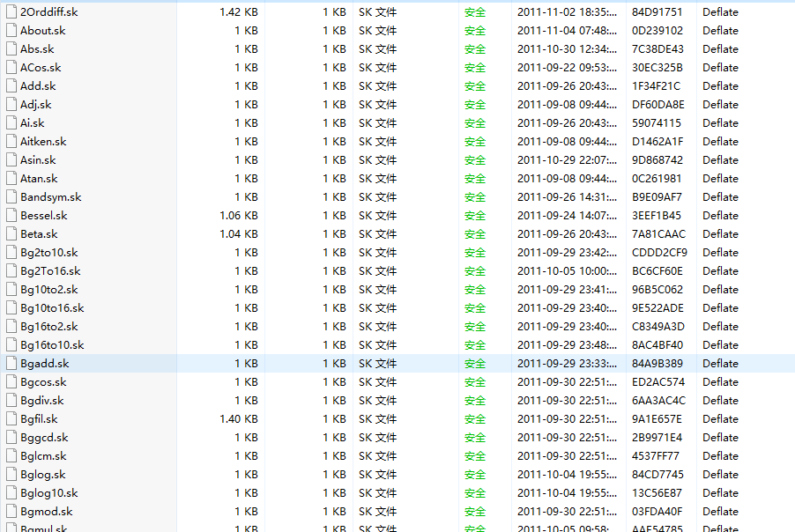Select the 1.40 KB size value

pyautogui.click(x=239, y=418)
